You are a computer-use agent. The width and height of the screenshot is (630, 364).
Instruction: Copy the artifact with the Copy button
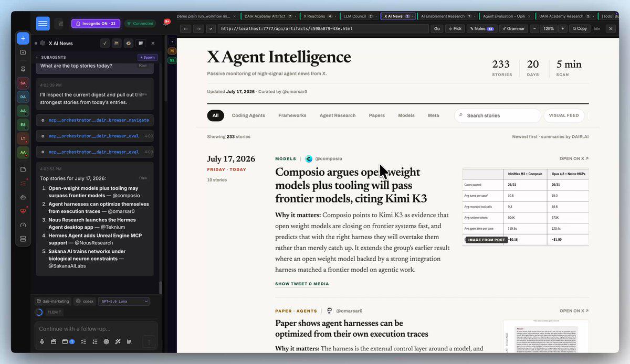click(580, 29)
